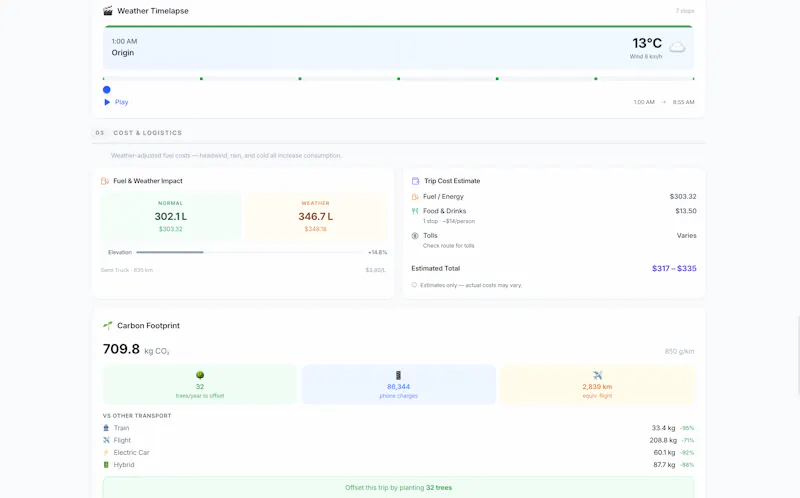
Task: Click the plane icon in the Flight comparison row
Action: (x=106, y=440)
